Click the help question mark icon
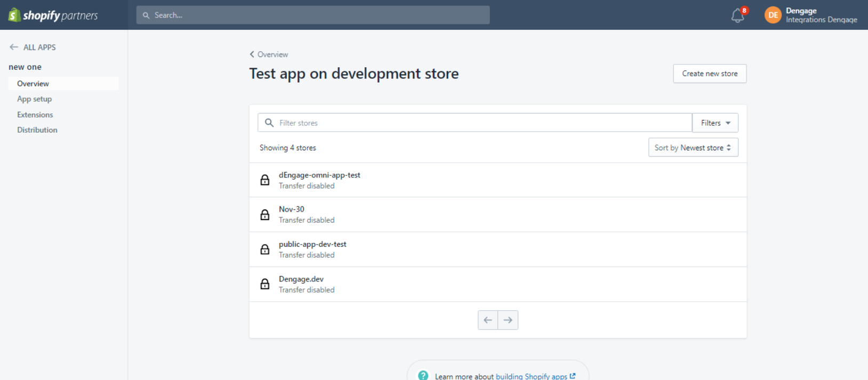This screenshot has height=380, width=868. (423, 375)
